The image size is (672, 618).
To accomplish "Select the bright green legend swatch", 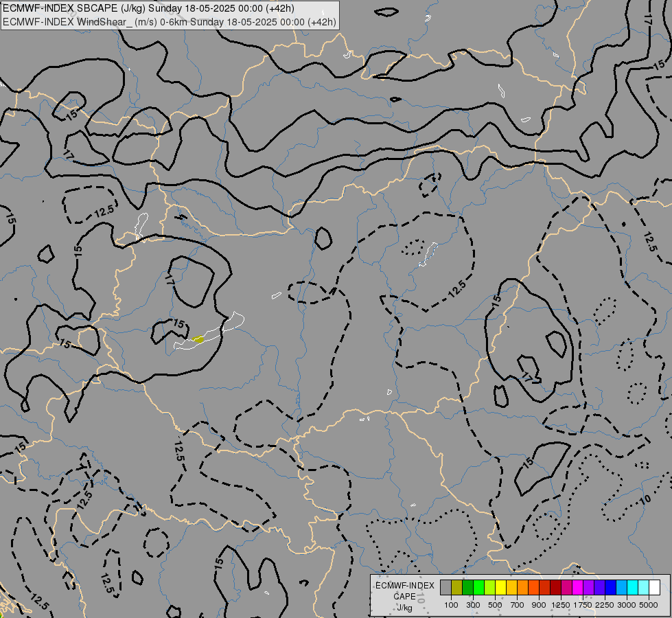I will (x=478, y=587).
